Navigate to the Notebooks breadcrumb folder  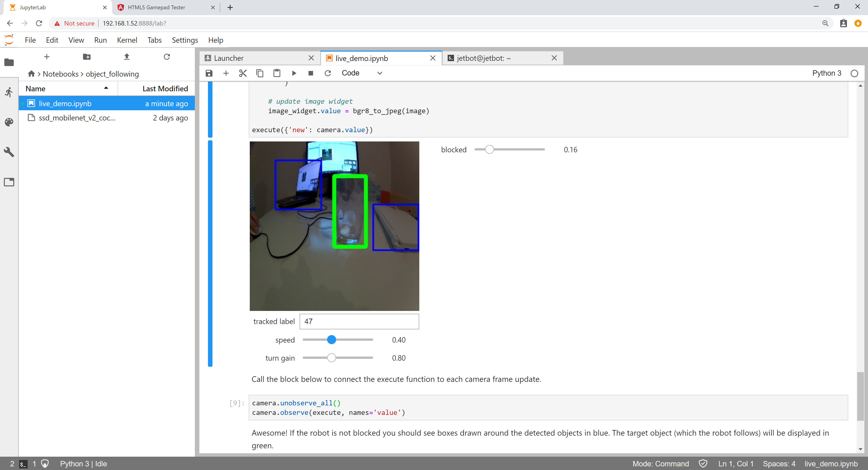tap(60, 74)
